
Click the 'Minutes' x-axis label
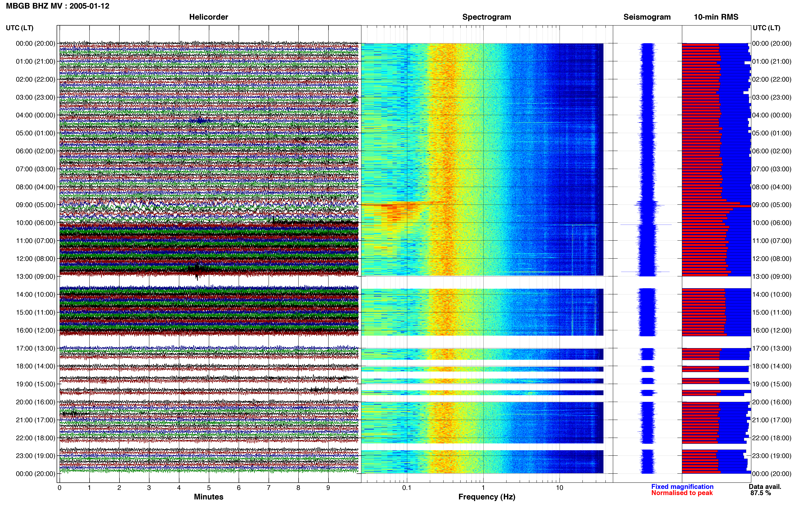pos(209,497)
